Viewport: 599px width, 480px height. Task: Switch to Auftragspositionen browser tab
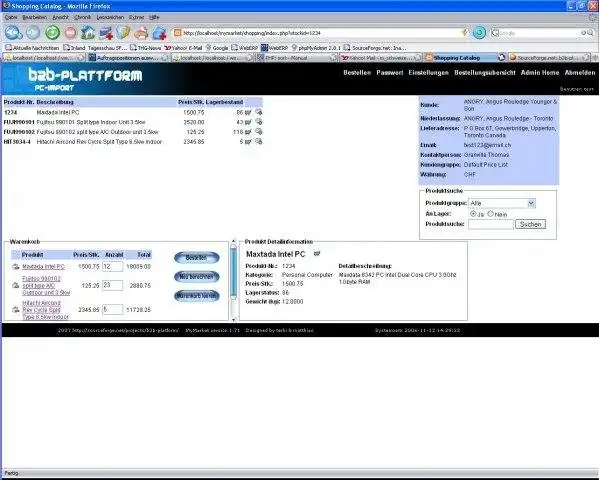(x=128, y=58)
